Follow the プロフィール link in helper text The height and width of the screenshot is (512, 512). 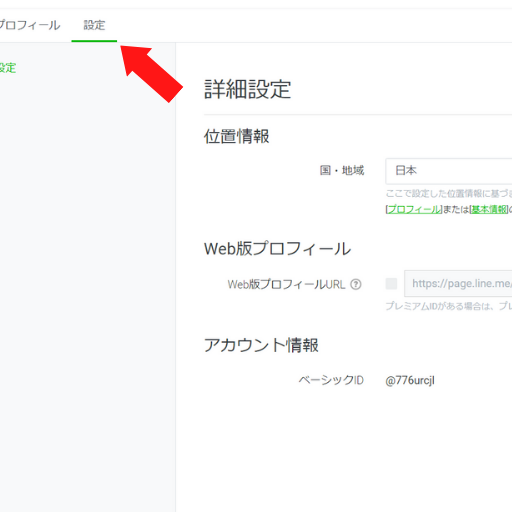(414, 209)
